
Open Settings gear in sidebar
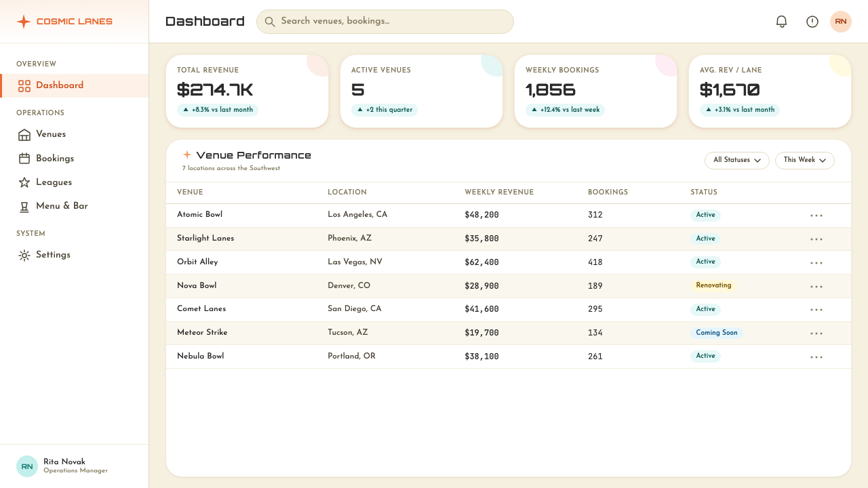[x=24, y=255]
